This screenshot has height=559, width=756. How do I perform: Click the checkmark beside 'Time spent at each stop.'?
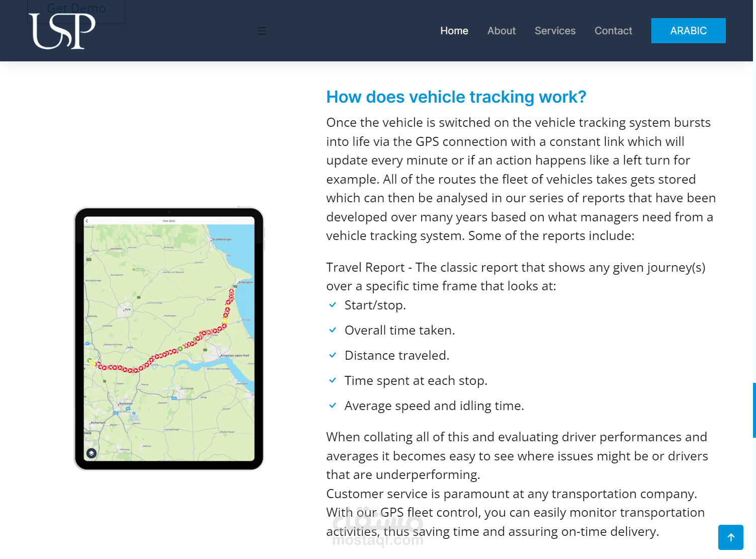tap(333, 380)
